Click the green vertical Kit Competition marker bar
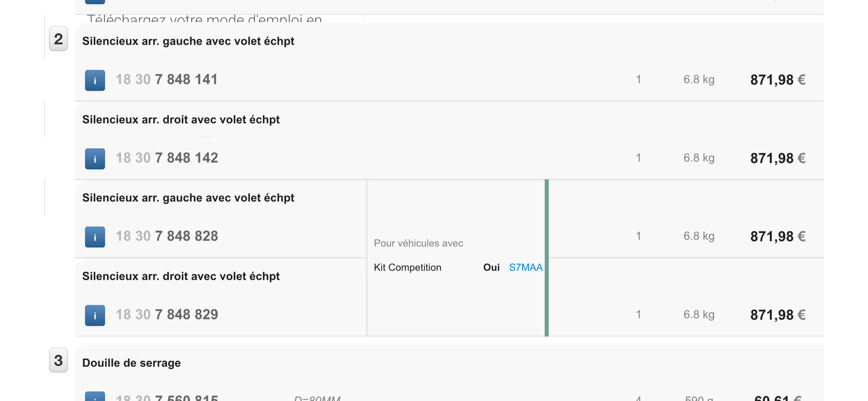The width and height of the screenshot is (868, 401). (x=546, y=258)
